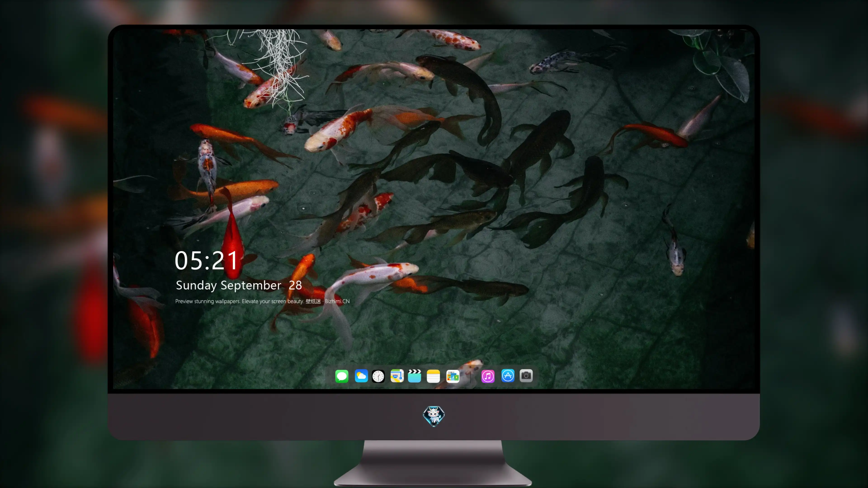Open the yellow Notes app icon
868x488 pixels.
coord(433,376)
